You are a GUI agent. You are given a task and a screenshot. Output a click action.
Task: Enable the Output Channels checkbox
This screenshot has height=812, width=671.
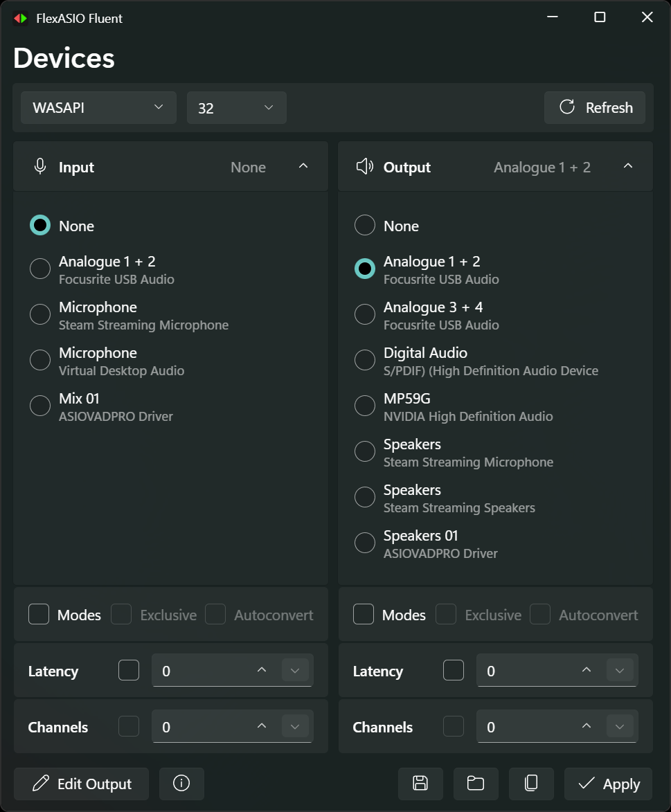(454, 726)
